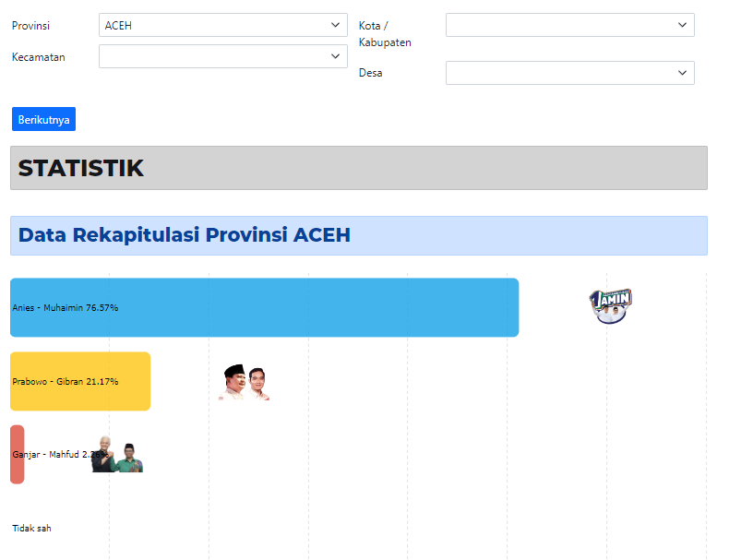The width and height of the screenshot is (729, 560).
Task: Click the blue Anies - Muhaimin bar
Action: point(265,307)
